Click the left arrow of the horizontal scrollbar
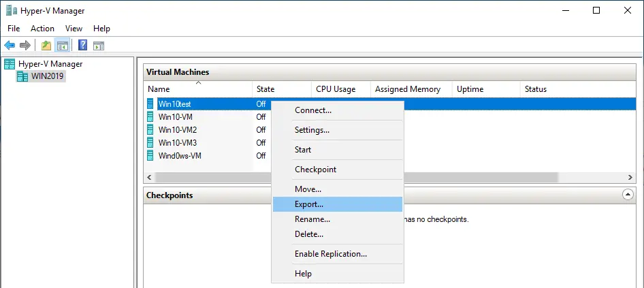This screenshot has width=644, height=288. tap(149, 178)
